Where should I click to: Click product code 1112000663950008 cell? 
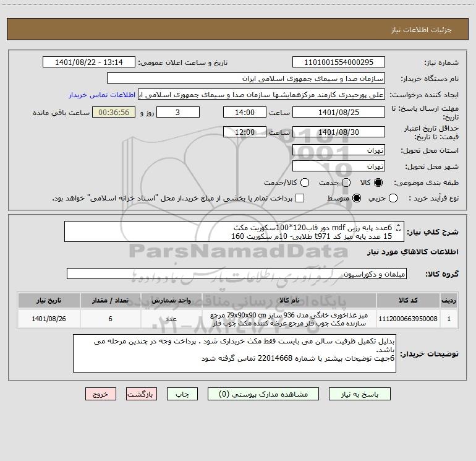point(408,319)
